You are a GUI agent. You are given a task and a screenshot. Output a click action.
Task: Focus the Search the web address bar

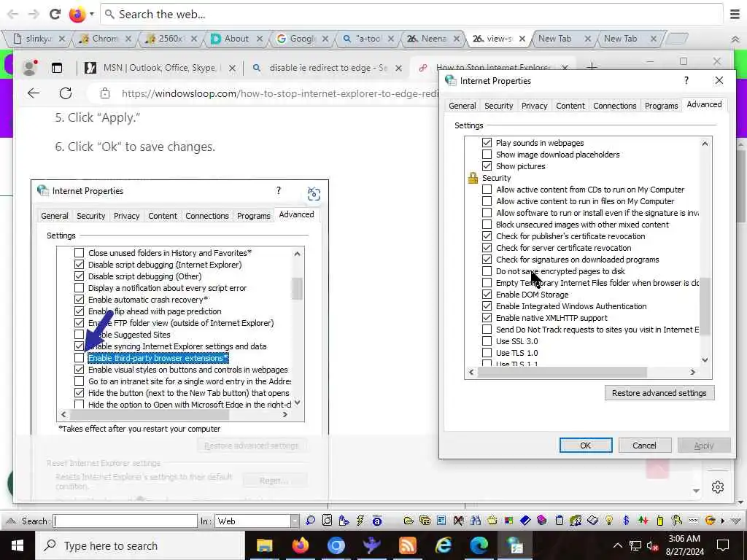coord(412,15)
